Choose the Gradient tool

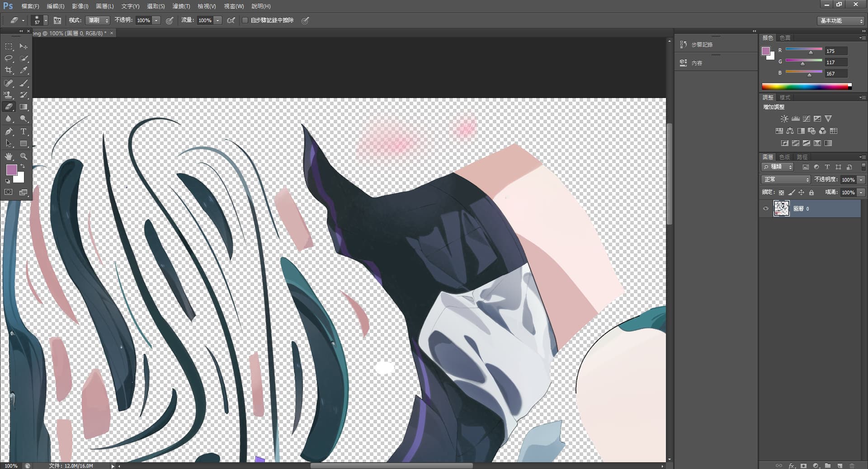click(x=24, y=107)
